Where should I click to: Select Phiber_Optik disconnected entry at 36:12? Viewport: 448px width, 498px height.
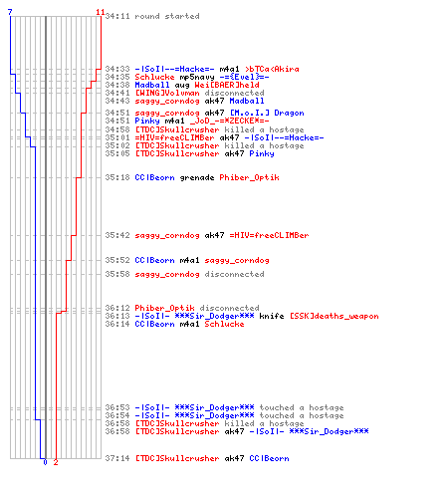pyautogui.click(x=182, y=308)
